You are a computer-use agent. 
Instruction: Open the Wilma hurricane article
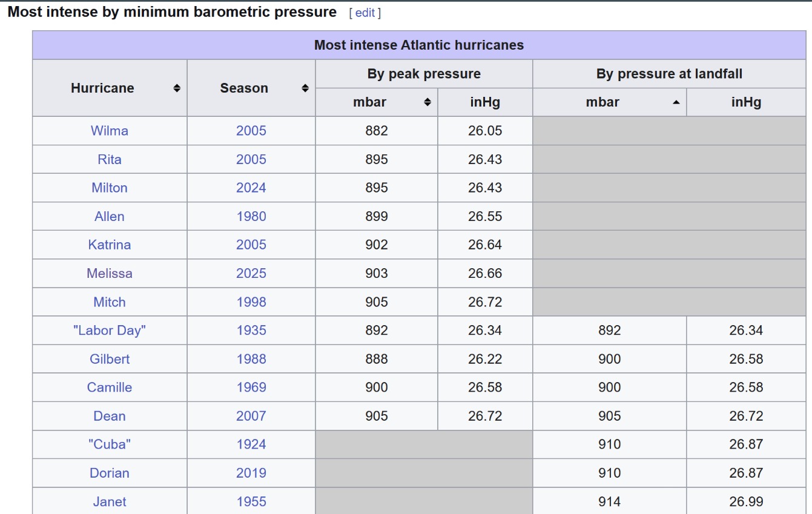pyautogui.click(x=110, y=131)
